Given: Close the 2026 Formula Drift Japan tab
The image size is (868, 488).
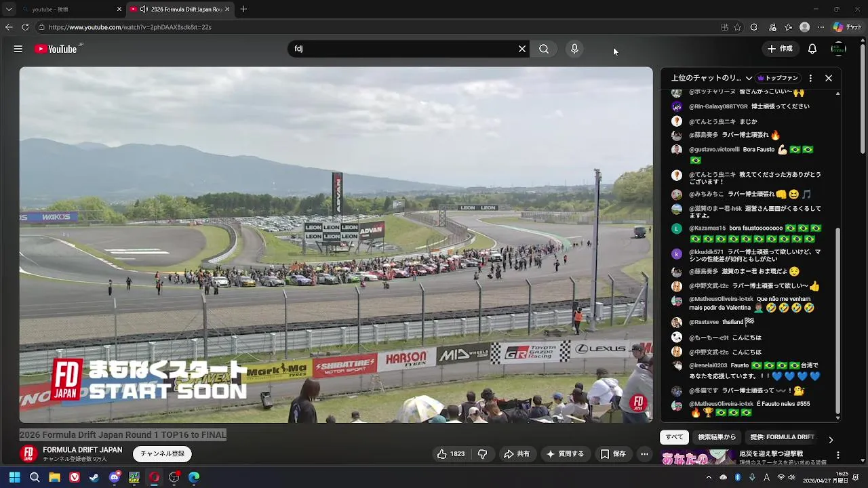Looking at the screenshot, I should click(x=227, y=9).
